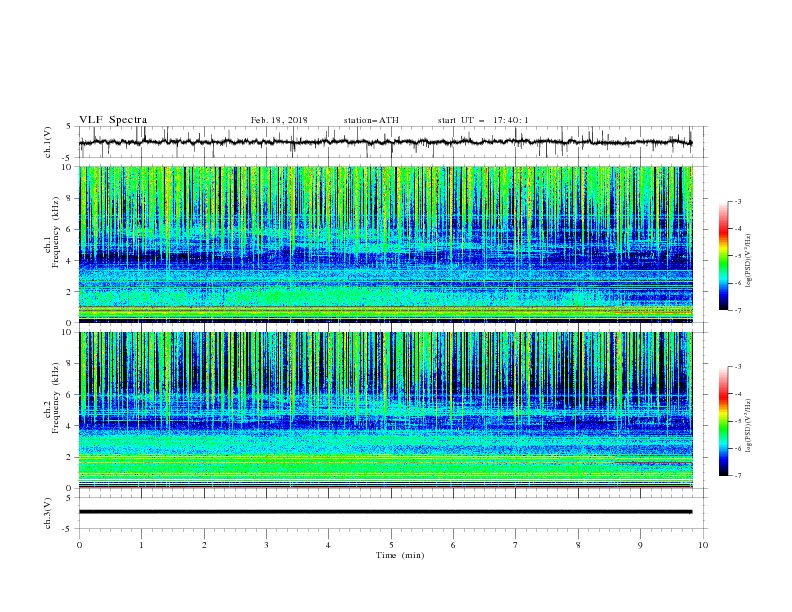The image size is (792, 612).
Task: Click the "-3" label on ch.1 color bar
Action: click(738, 201)
